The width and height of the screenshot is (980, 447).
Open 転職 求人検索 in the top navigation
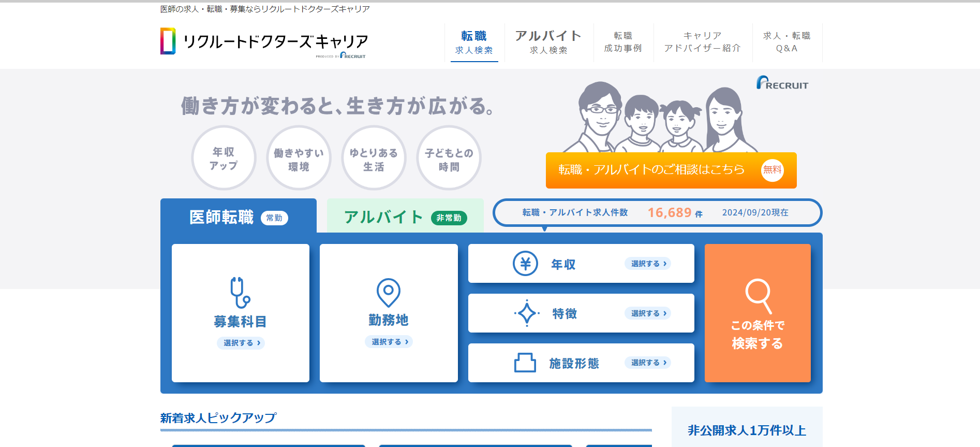474,42
